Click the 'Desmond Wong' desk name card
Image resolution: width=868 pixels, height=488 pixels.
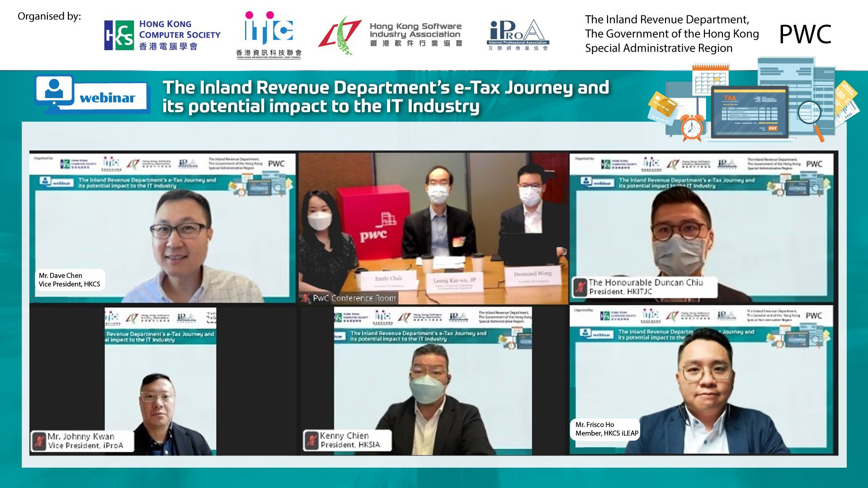pos(533,277)
